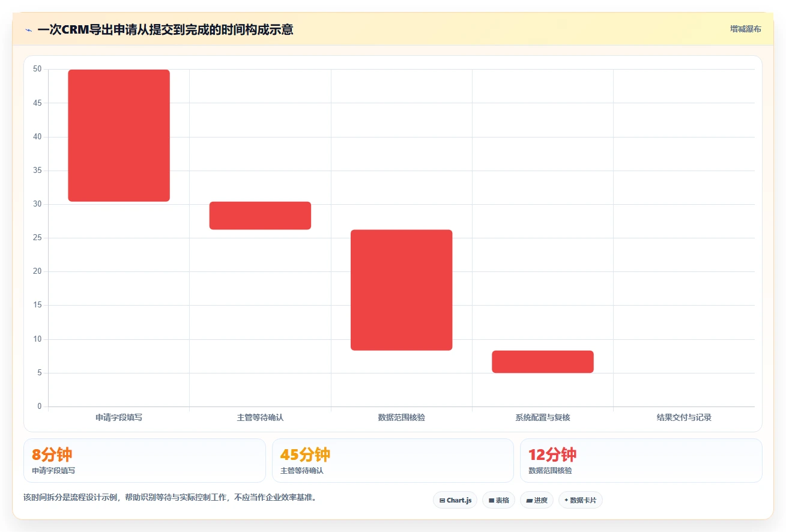Click the 12分钟 data card

click(x=641, y=461)
